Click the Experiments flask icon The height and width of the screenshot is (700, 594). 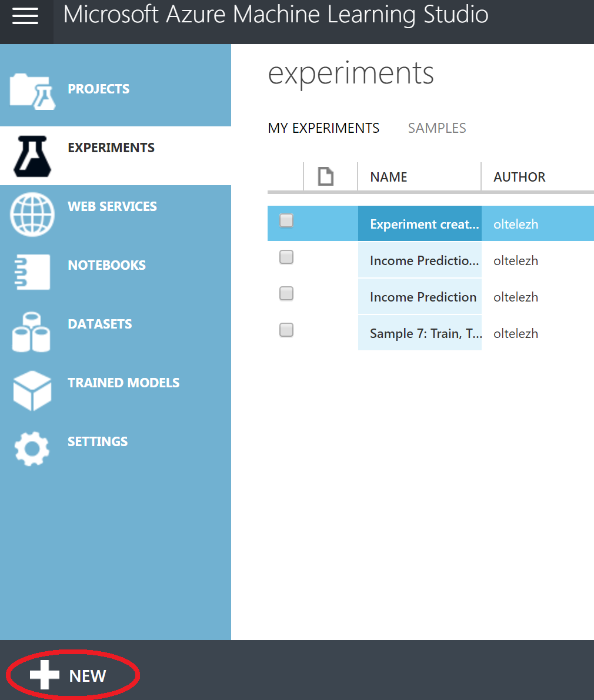(x=32, y=156)
